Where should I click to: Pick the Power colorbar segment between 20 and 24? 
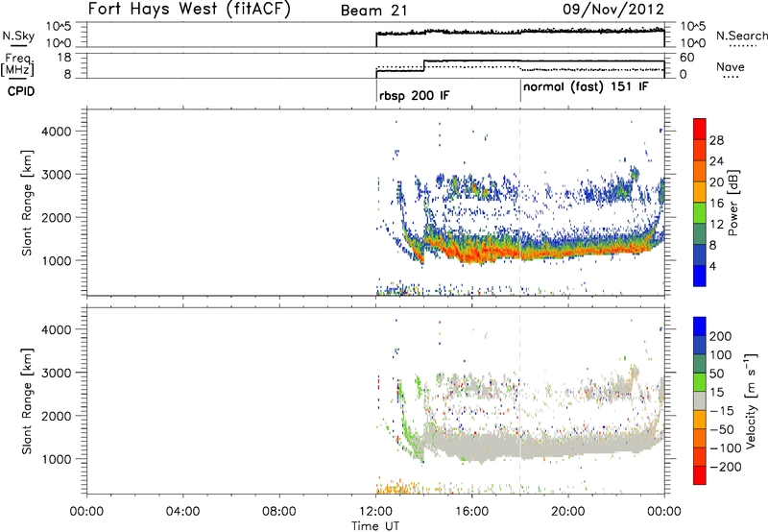(x=700, y=171)
